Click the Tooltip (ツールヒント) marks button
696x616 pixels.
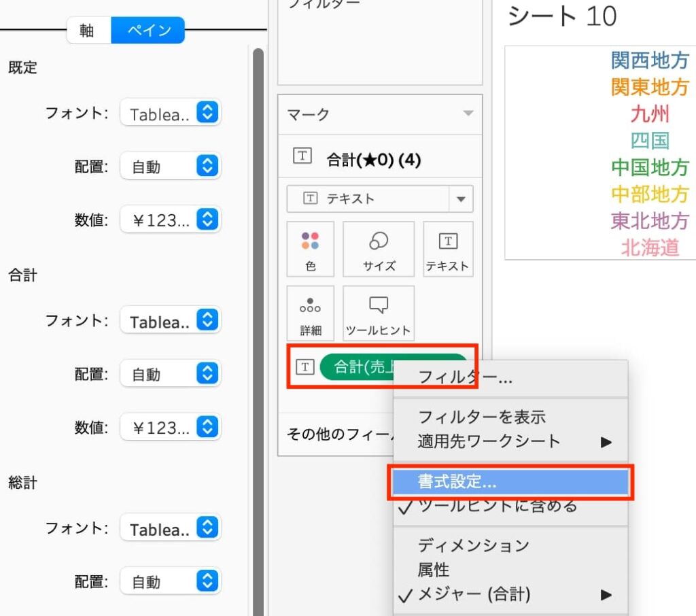pos(379,313)
